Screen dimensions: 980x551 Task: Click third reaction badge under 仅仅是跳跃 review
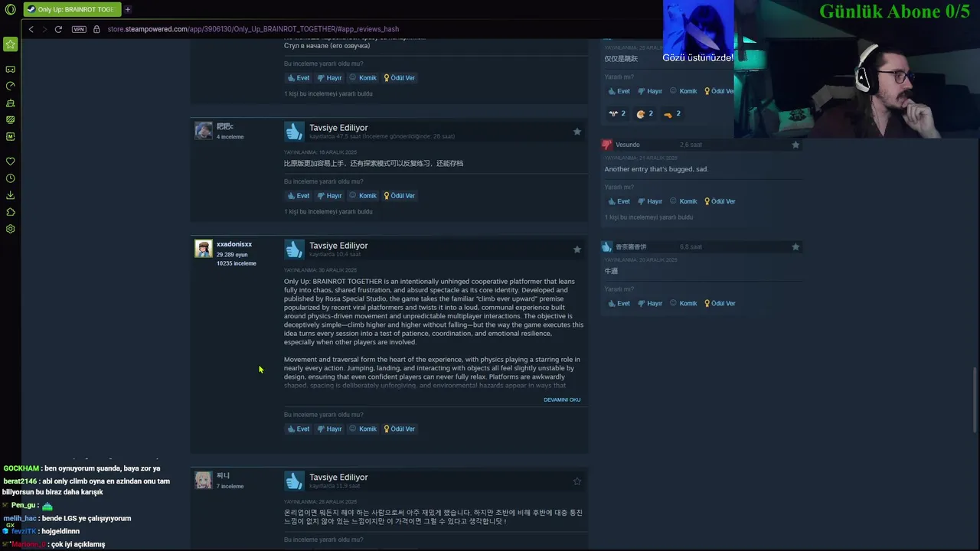[672, 114]
